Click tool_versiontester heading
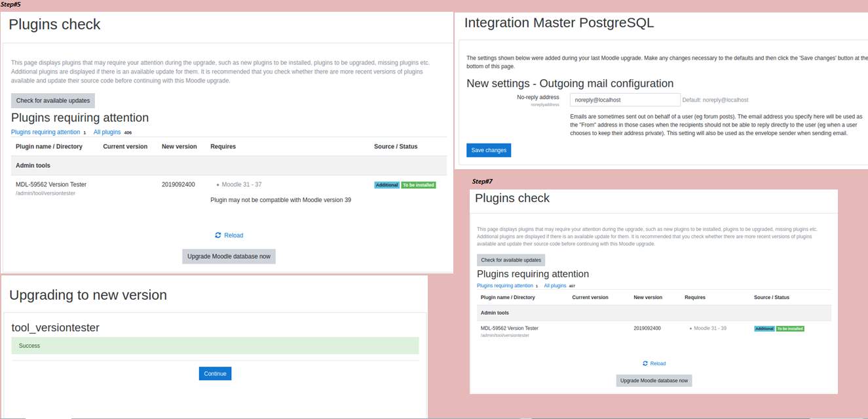 pyautogui.click(x=55, y=327)
